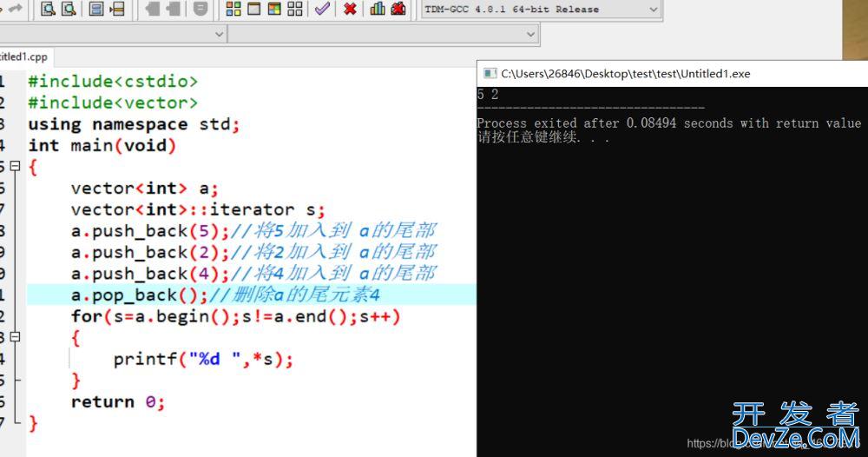868x457 pixels.
Task: Rebuild all with the grey grid icon
Action: [x=295, y=9]
